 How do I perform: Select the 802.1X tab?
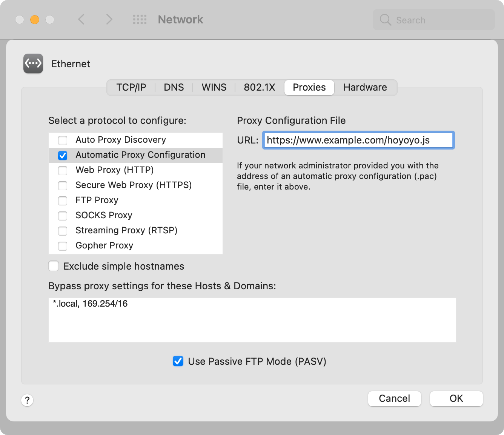point(259,88)
